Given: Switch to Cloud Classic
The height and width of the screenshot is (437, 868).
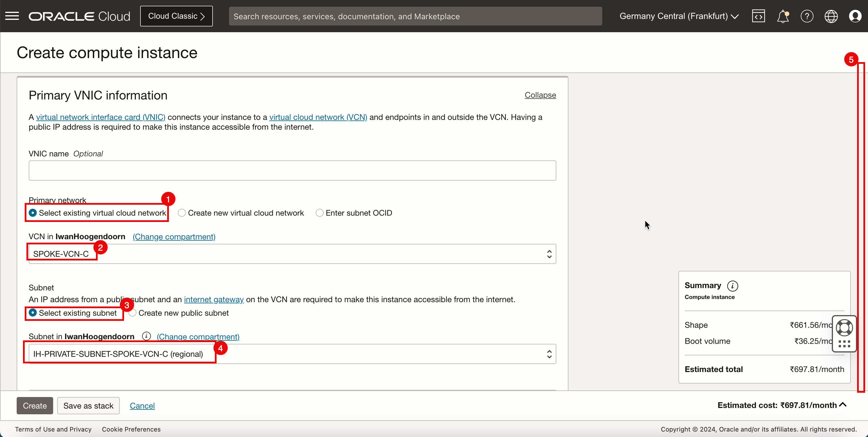Looking at the screenshot, I should [x=176, y=16].
